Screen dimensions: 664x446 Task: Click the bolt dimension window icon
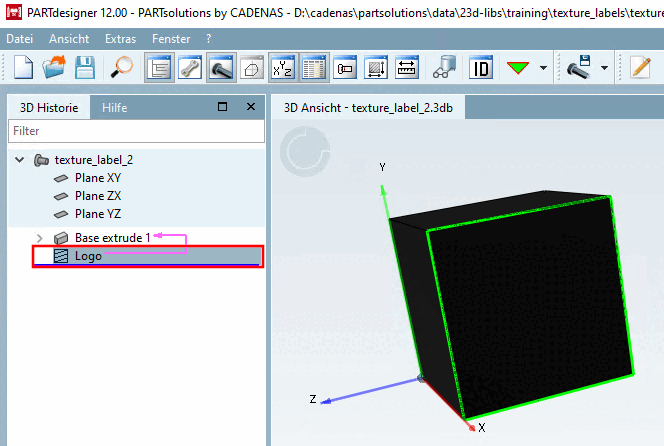(x=345, y=67)
